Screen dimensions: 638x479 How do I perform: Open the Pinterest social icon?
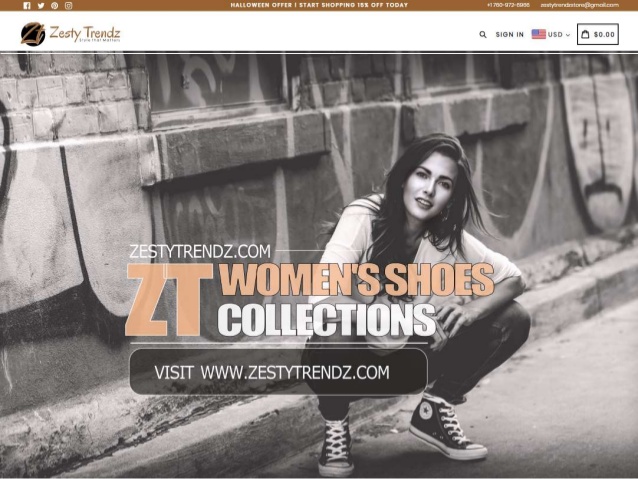click(55, 6)
